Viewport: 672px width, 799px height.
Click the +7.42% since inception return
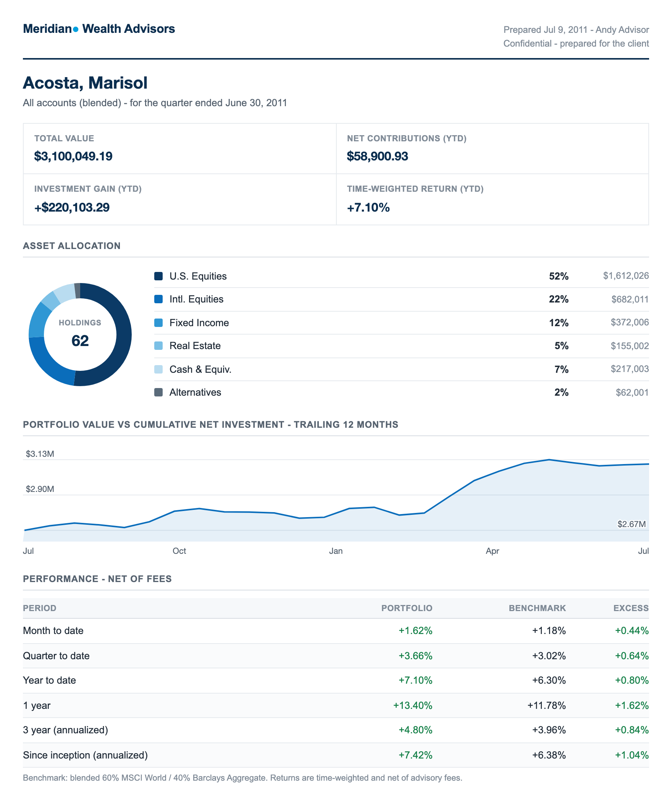pyautogui.click(x=415, y=755)
